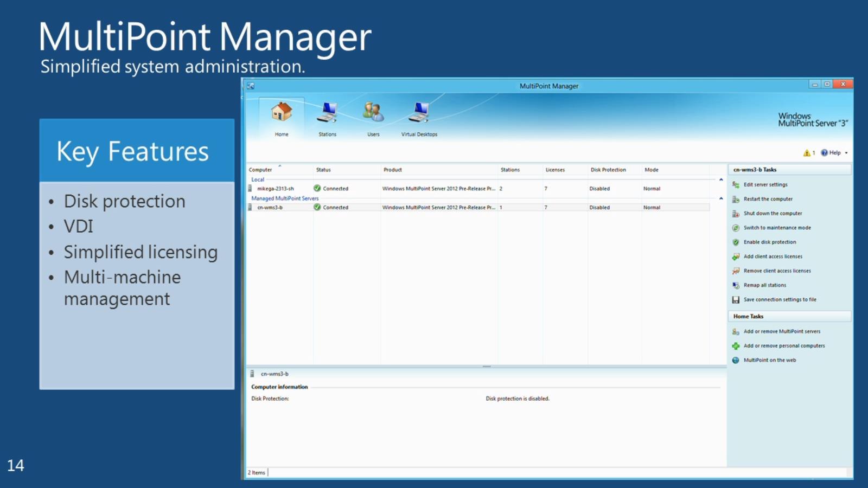The image size is (868, 488).
Task: Click the Restart the computer icon
Action: click(736, 200)
